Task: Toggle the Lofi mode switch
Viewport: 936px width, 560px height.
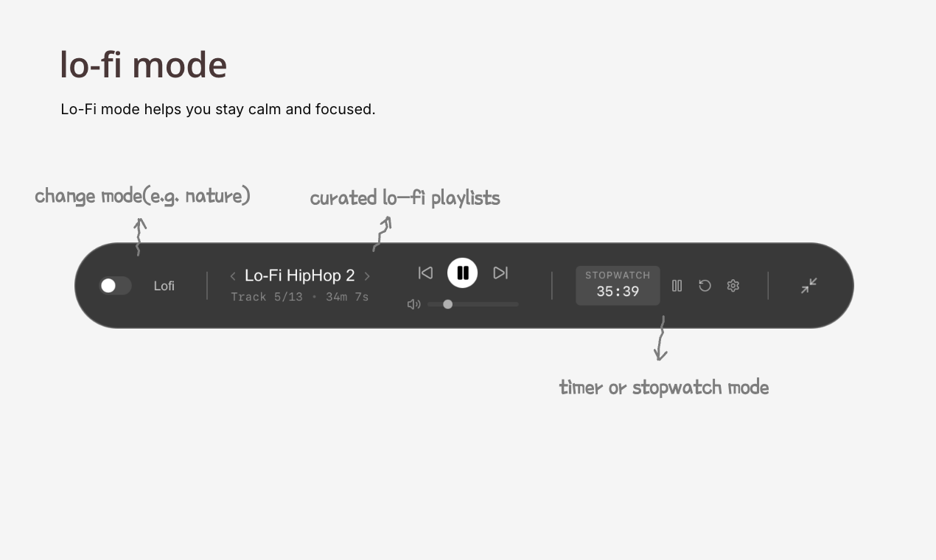Action: 115,286
